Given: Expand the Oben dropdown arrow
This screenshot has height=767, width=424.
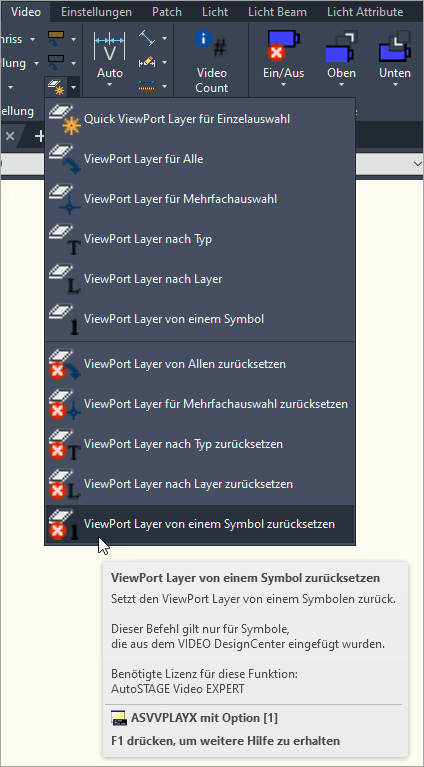Looking at the screenshot, I should [x=341, y=85].
